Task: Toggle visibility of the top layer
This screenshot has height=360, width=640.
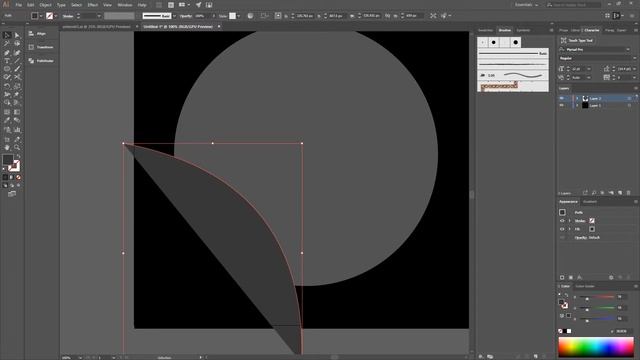Action: coord(562,98)
